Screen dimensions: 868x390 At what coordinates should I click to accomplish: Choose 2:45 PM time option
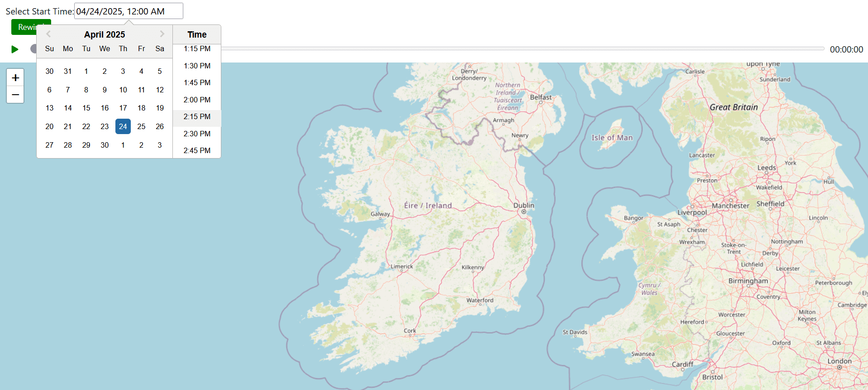pyautogui.click(x=197, y=150)
